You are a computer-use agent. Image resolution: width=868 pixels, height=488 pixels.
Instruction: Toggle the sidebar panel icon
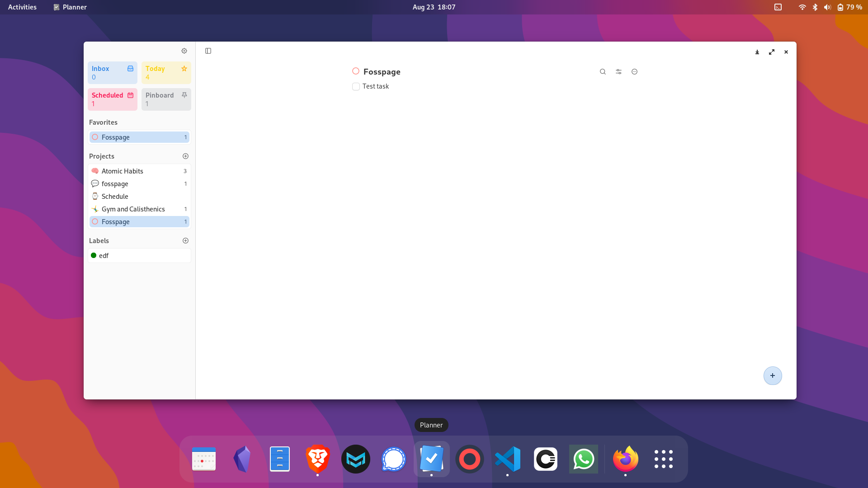tap(208, 51)
